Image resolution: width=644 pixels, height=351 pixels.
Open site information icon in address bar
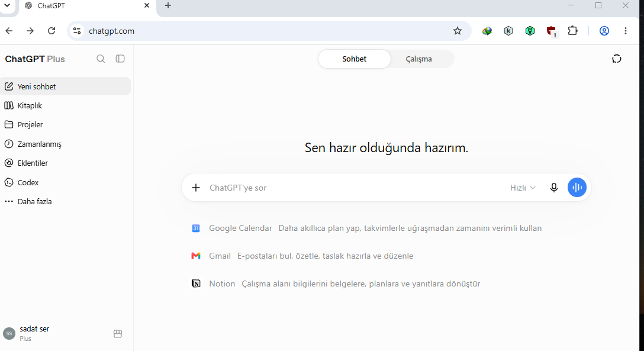pos(77,31)
